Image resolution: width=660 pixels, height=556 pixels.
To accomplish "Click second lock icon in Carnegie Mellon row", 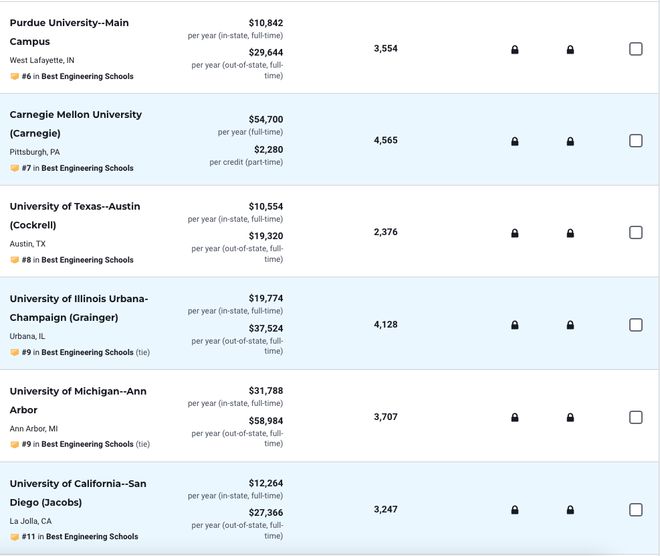I will pyautogui.click(x=570, y=141).
